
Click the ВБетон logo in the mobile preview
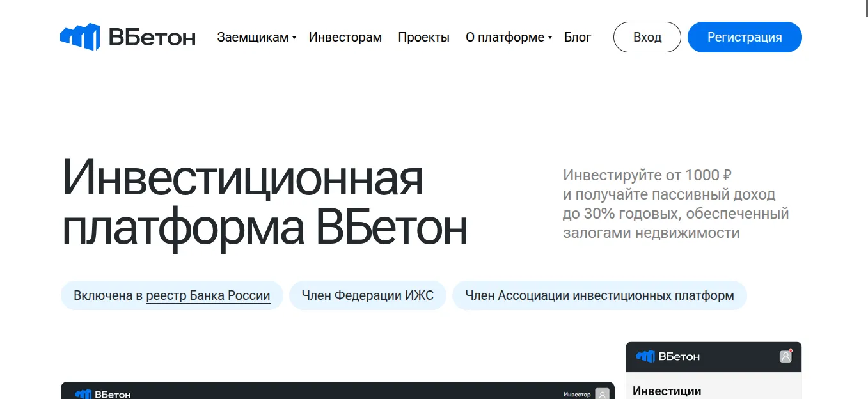[x=668, y=357]
